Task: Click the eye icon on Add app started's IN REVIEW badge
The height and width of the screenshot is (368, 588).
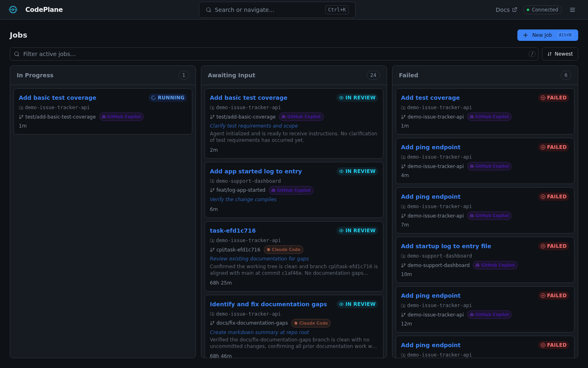Action: tap(341, 171)
